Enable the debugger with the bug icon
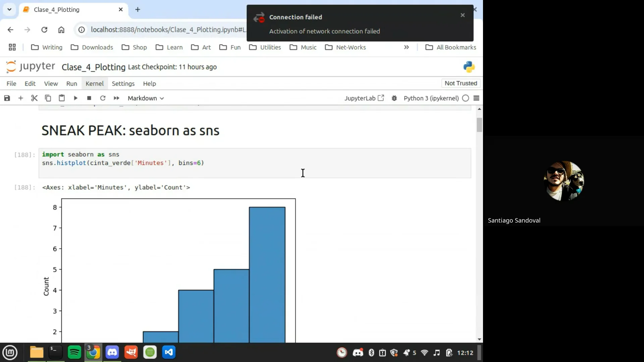 pyautogui.click(x=394, y=98)
